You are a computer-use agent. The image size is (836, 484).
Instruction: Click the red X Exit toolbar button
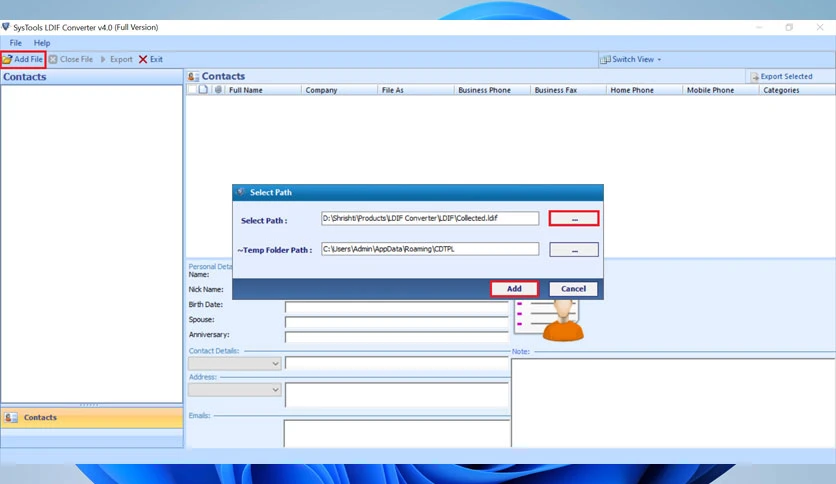151,59
